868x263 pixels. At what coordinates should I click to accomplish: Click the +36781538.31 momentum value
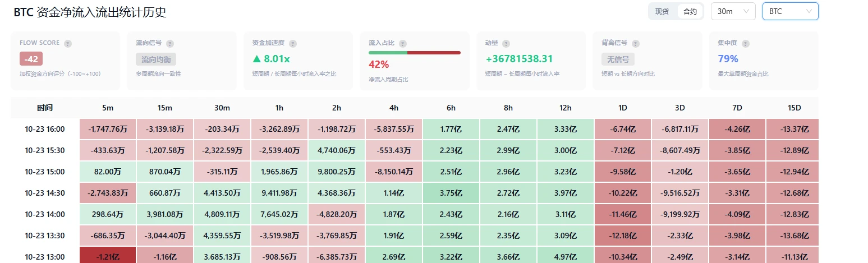(519, 59)
